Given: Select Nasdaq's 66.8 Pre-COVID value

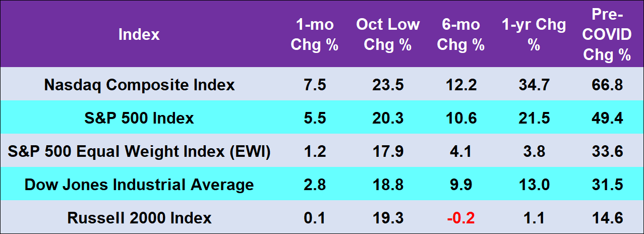Looking at the screenshot, I should 607,85.
